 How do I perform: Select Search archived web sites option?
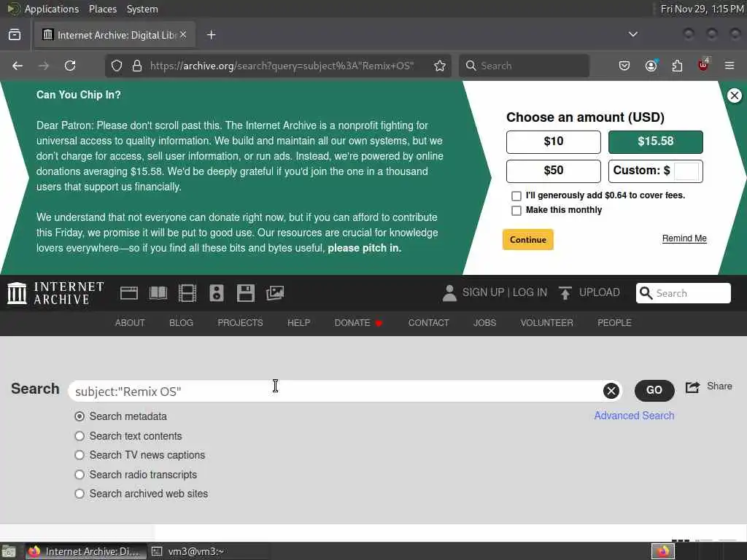(80, 494)
